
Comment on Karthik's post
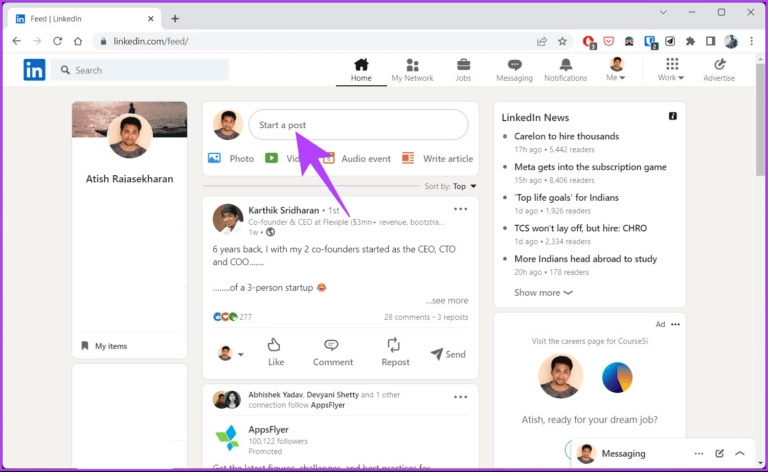333,352
